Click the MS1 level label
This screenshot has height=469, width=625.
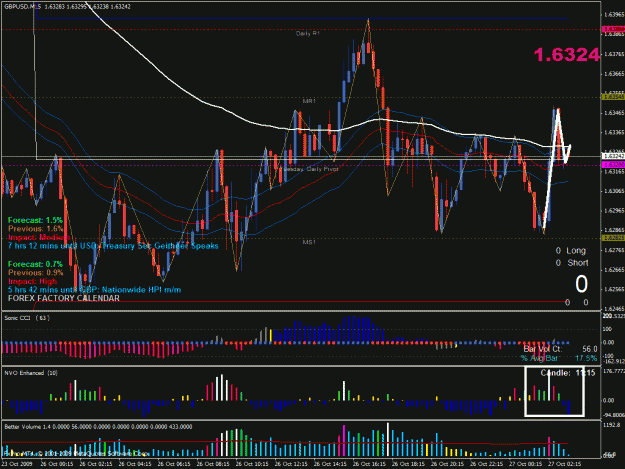pyautogui.click(x=309, y=242)
